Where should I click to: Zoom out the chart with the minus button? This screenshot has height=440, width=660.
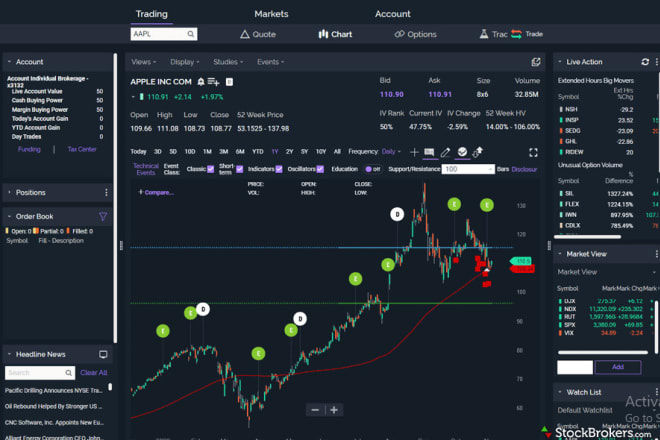tap(315, 410)
